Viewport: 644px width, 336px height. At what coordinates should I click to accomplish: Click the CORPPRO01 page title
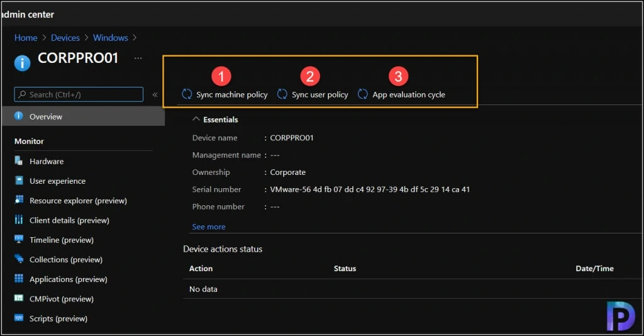(x=78, y=58)
